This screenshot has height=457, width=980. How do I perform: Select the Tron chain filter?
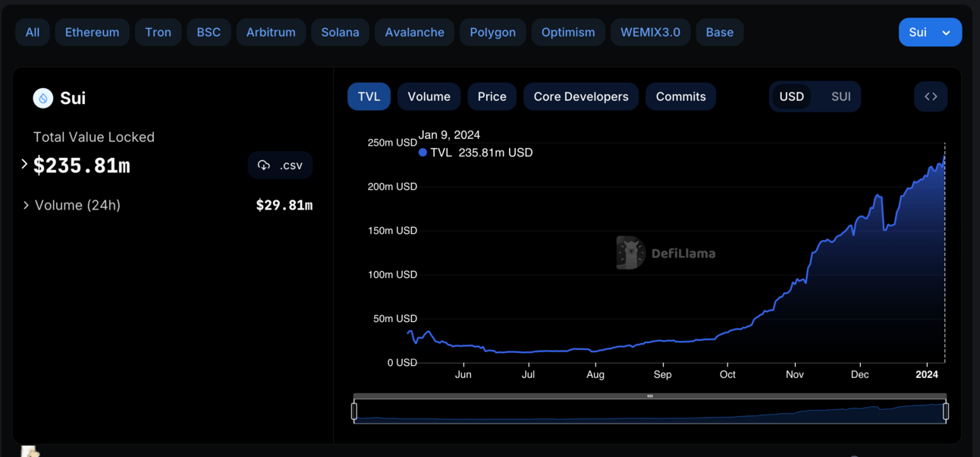[x=158, y=32]
